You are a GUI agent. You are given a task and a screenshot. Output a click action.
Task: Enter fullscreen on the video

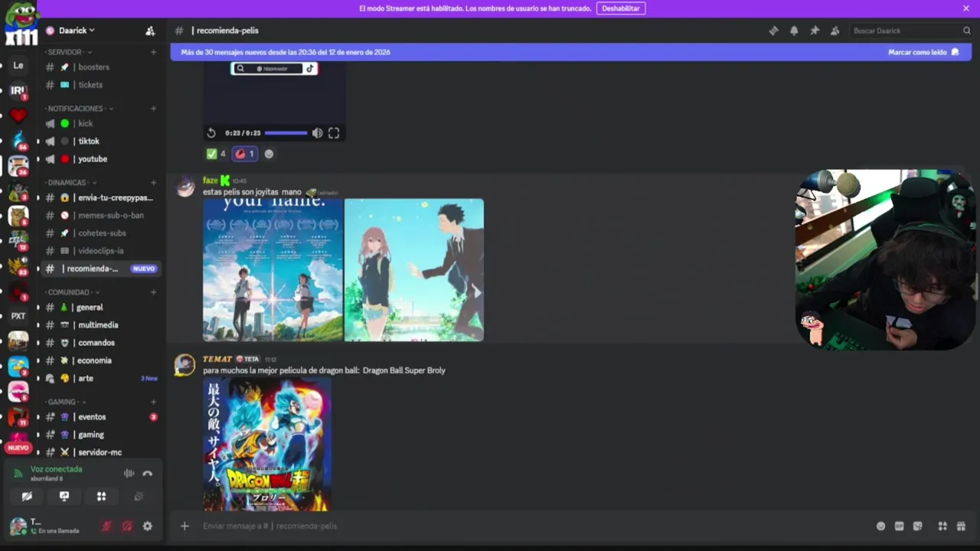point(334,133)
